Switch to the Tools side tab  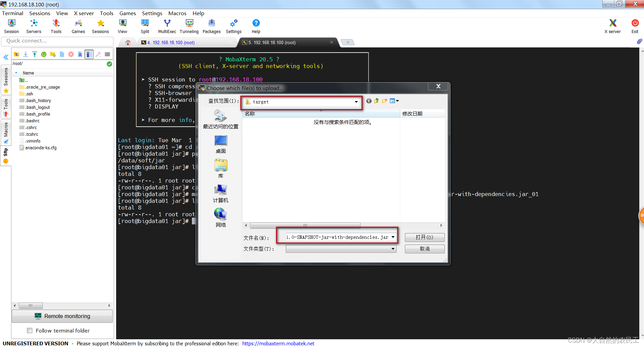[6, 107]
